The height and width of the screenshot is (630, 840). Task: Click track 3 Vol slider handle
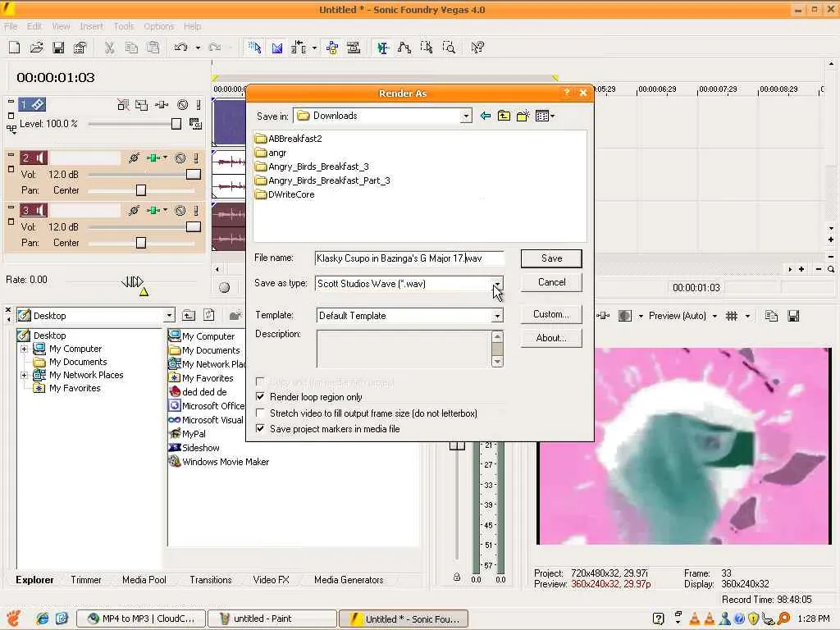[x=194, y=227]
